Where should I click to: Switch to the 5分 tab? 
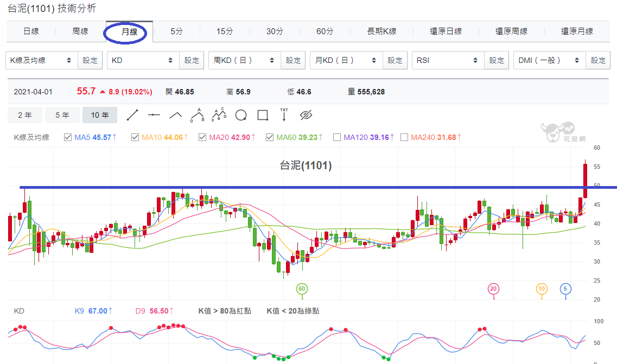177,31
